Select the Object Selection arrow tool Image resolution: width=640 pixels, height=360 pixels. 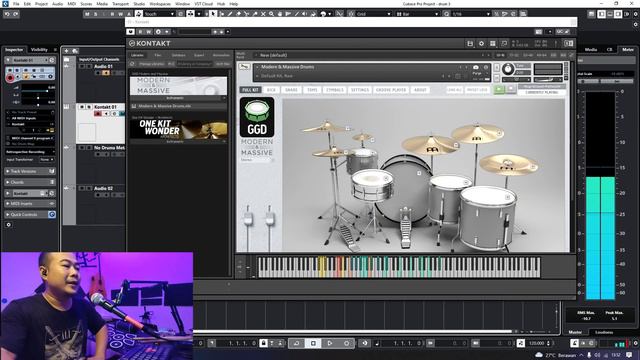tap(213, 14)
